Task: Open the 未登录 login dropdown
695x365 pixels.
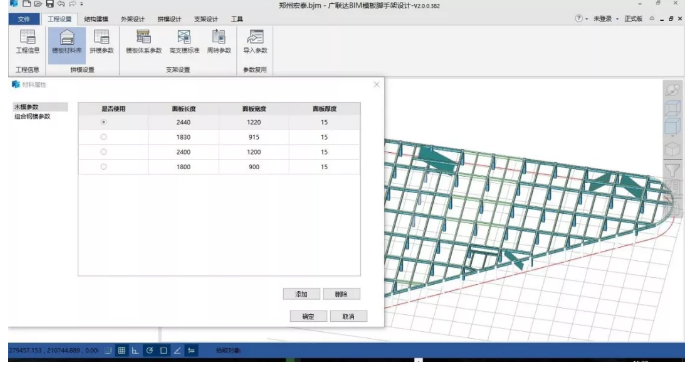Action: coord(605,19)
